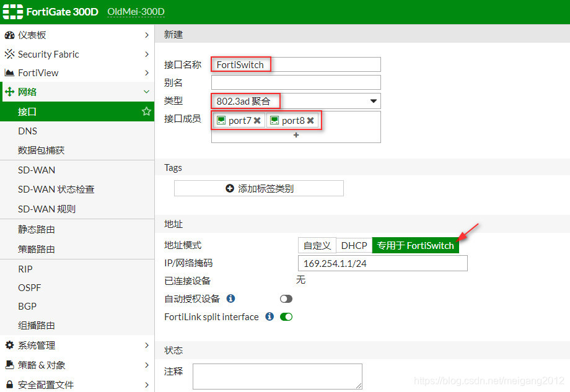
Task: Remove port8 with its X icon
Action: pyautogui.click(x=310, y=121)
